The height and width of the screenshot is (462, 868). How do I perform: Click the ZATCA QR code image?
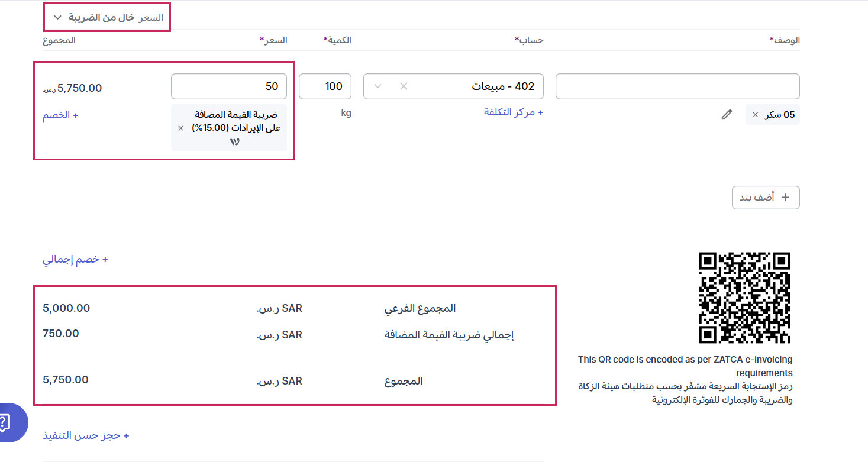pos(744,298)
